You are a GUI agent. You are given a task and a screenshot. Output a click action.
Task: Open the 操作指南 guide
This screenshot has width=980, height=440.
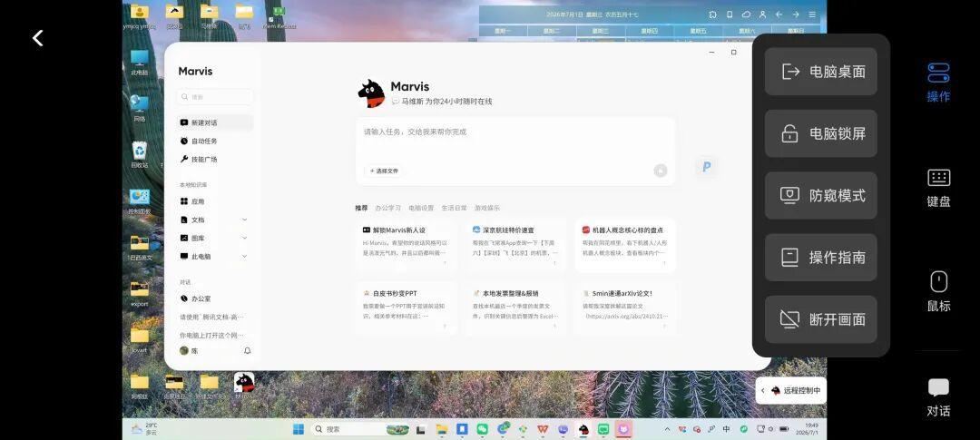[820, 258]
